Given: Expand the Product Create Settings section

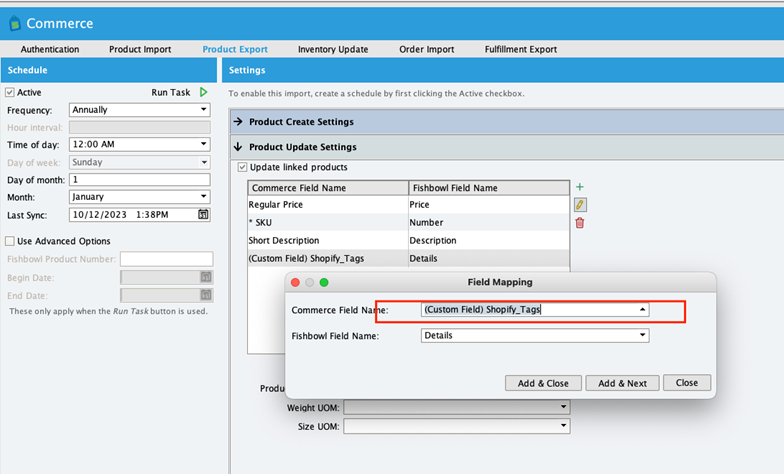Looking at the screenshot, I should 507,122.
